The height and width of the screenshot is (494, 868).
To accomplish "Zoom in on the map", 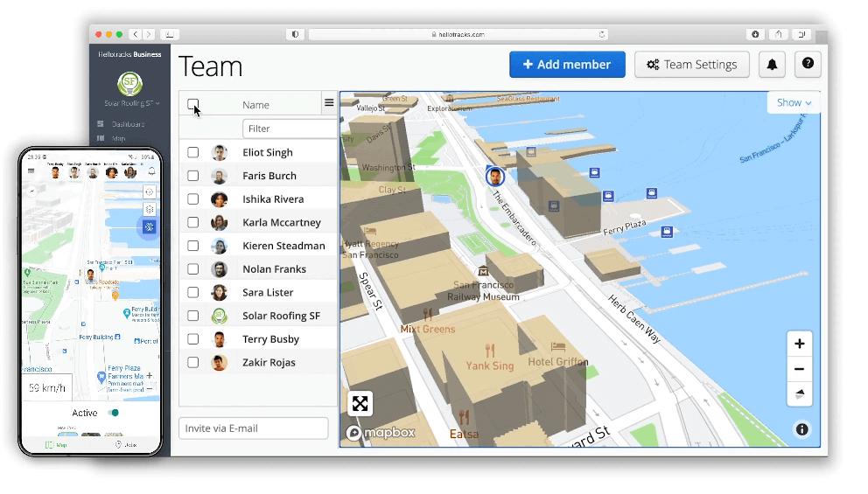I will tap(799, 344).
